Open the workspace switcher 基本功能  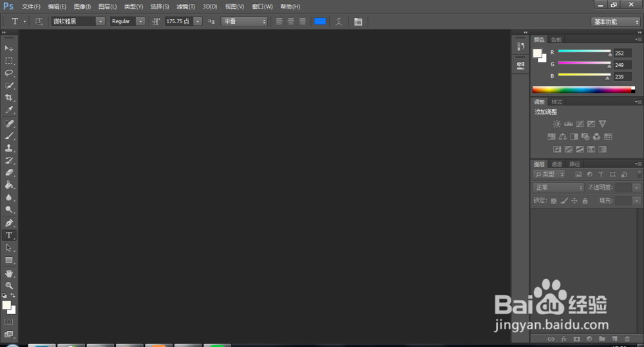616,22
